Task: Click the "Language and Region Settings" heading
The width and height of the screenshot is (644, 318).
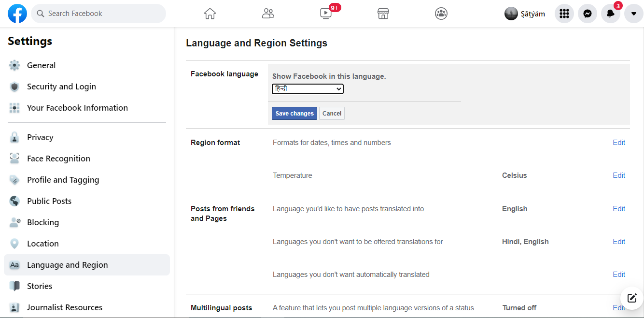Action: pos(257,43)
